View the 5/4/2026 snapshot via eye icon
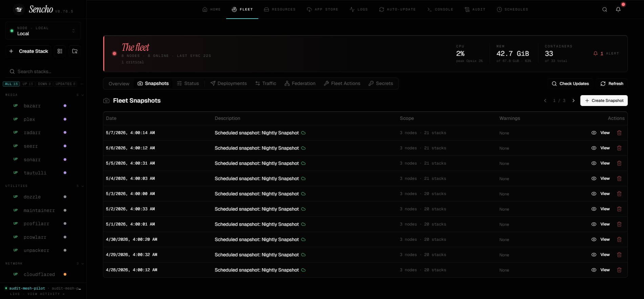Screen dimensions: 644x299 594,178
